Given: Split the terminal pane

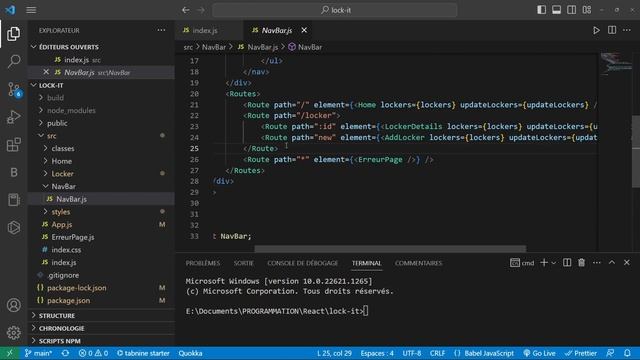Looking at the screenshot, I should coord(567,263).
